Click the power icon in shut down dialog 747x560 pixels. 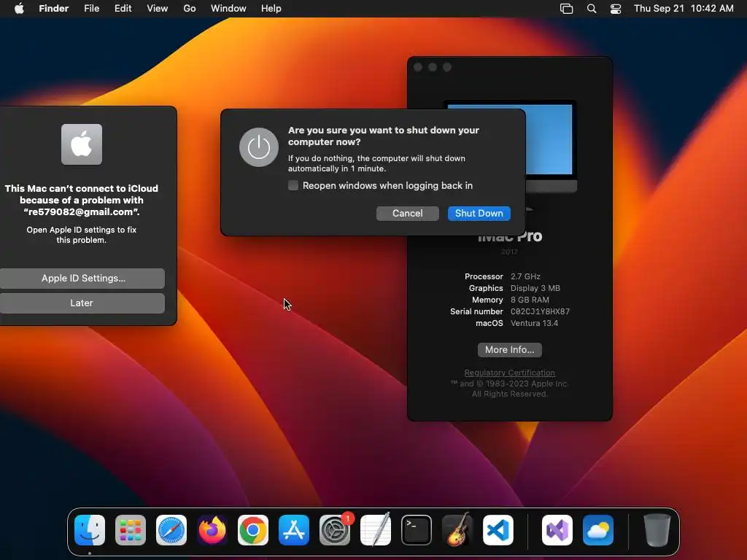point(259,147)
